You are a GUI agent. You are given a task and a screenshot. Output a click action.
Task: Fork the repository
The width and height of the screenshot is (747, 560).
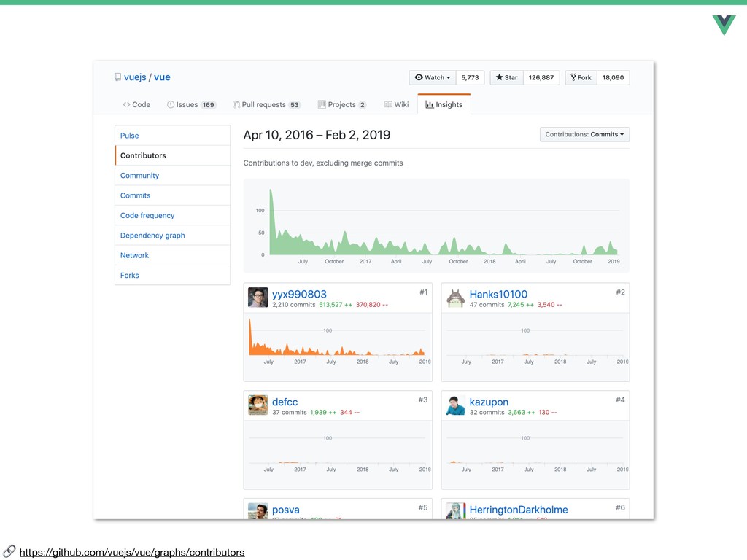tap(581, 77)
